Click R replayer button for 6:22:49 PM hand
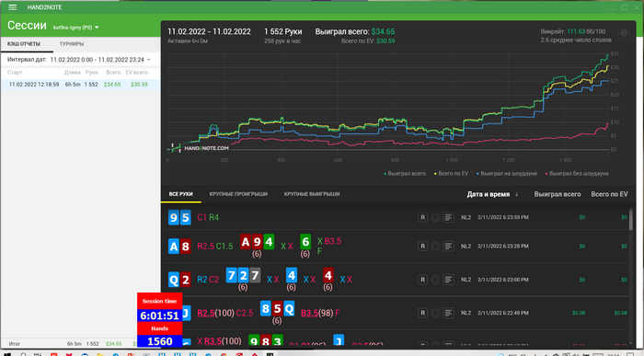 point(422,313)
